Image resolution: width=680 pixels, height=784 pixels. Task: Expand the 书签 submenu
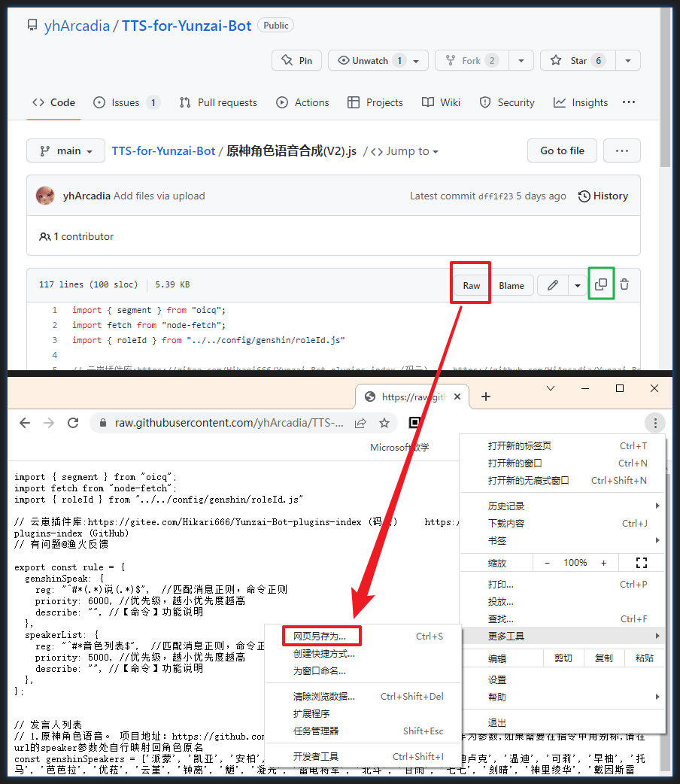coord(563,540)
